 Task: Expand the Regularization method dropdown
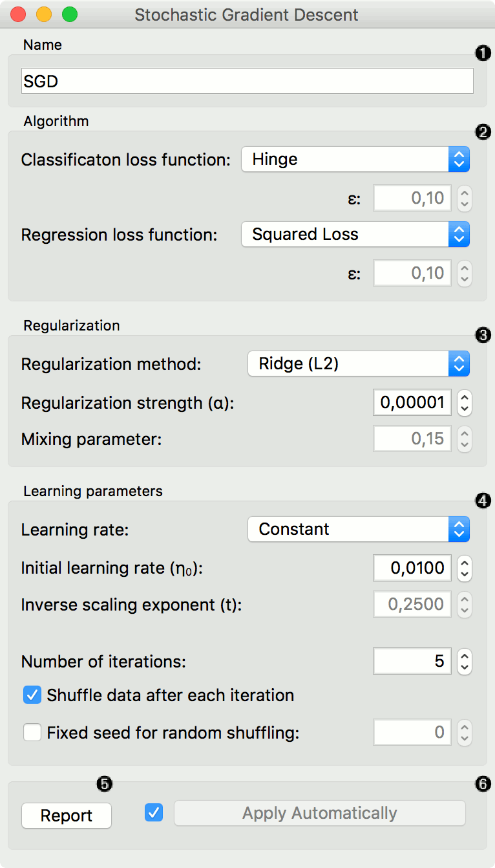click(358, 363)
